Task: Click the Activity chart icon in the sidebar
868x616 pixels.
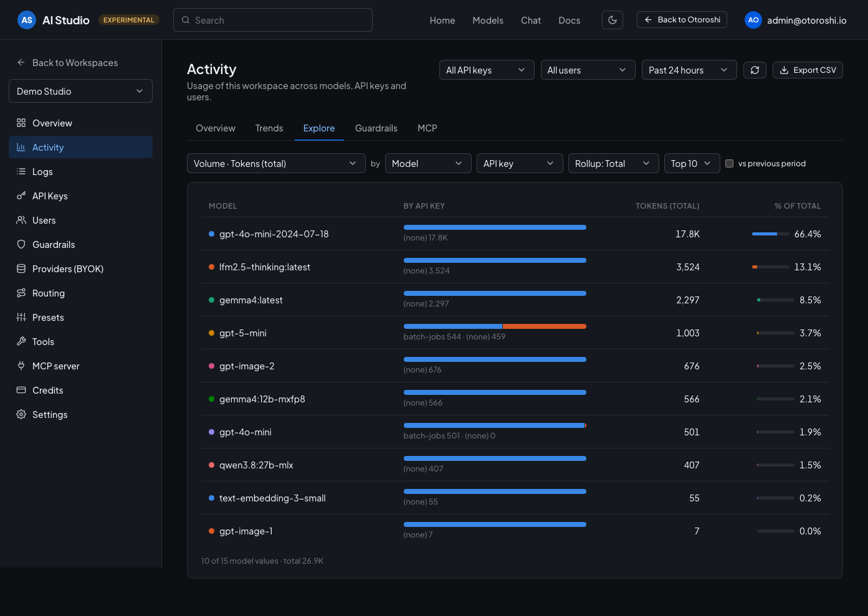Action: click(21, 147)
